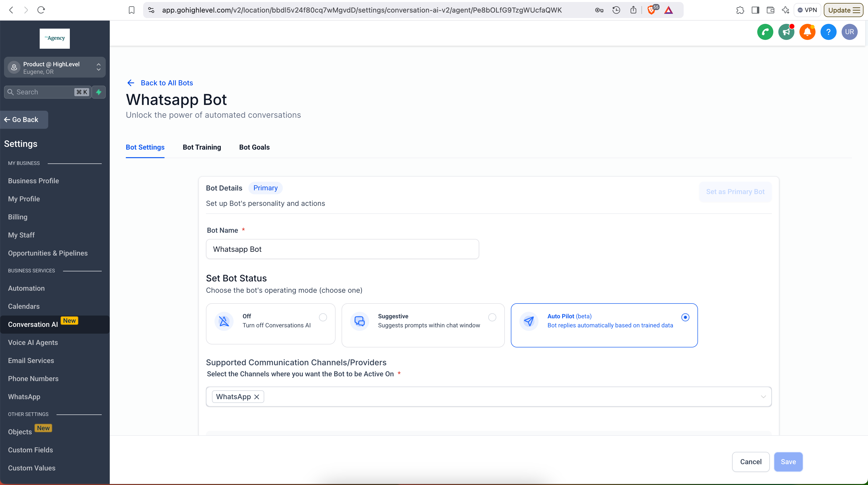868x485 pixels.
Task: Click the share icon in address bar
Action: [x=633, y=10]
